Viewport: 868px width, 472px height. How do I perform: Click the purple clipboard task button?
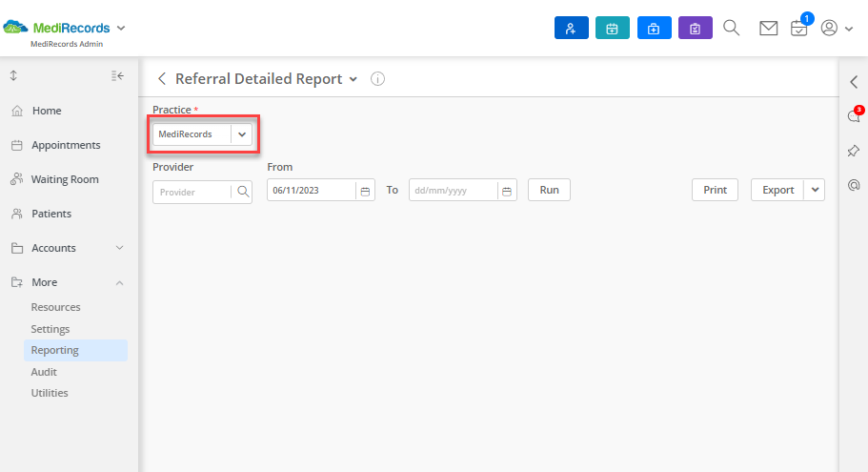click(696, 28)
